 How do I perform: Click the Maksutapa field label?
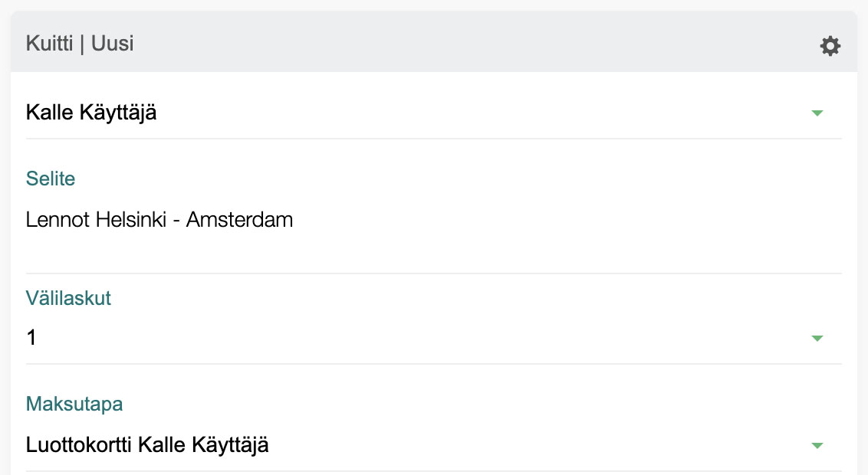point(74,404)
